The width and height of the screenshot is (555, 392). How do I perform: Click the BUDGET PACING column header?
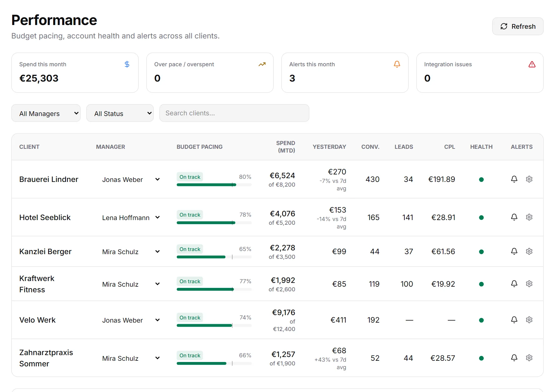pos(200,147)
